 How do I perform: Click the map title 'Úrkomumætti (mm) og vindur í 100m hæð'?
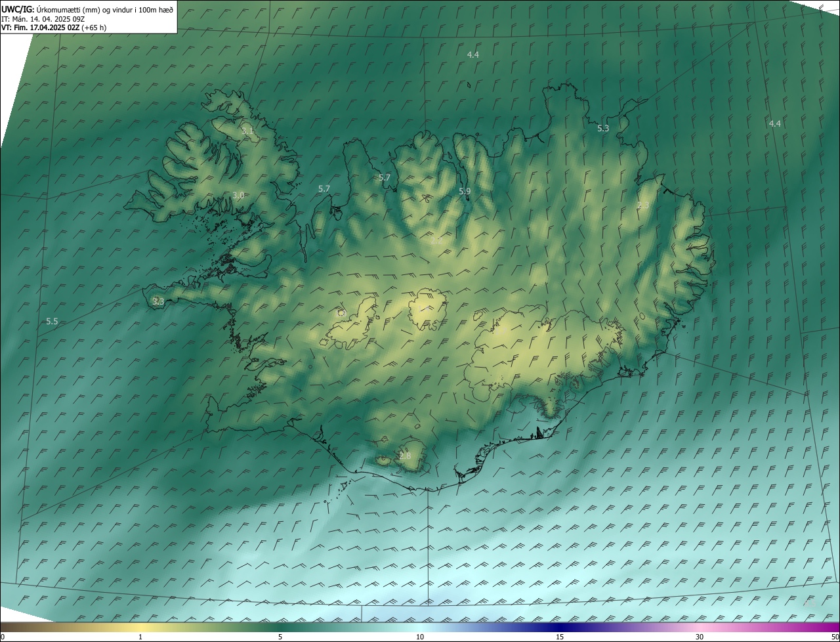(x=105, y=9)
